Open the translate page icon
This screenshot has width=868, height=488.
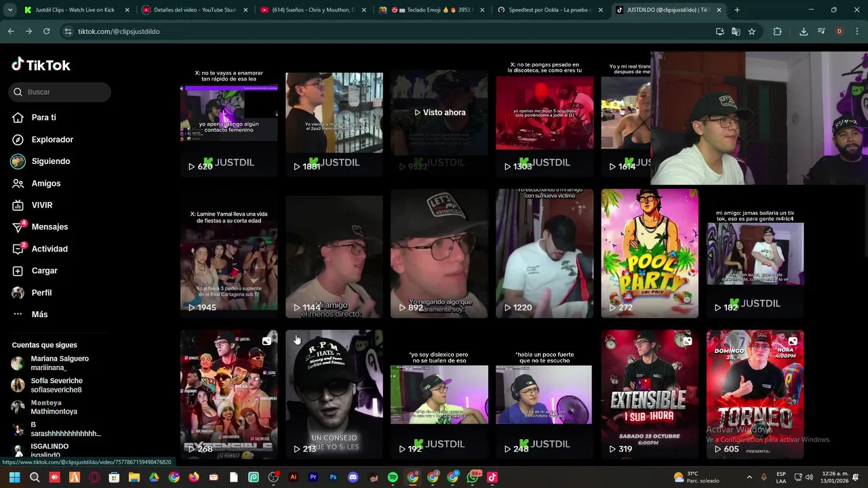click(x=736, y=31)
